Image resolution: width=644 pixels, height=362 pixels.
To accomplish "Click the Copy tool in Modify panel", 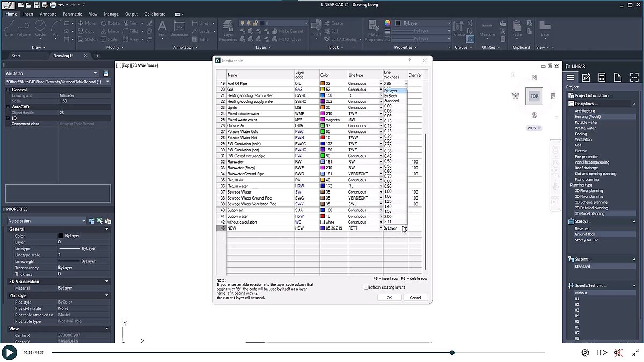I will 87,31.
